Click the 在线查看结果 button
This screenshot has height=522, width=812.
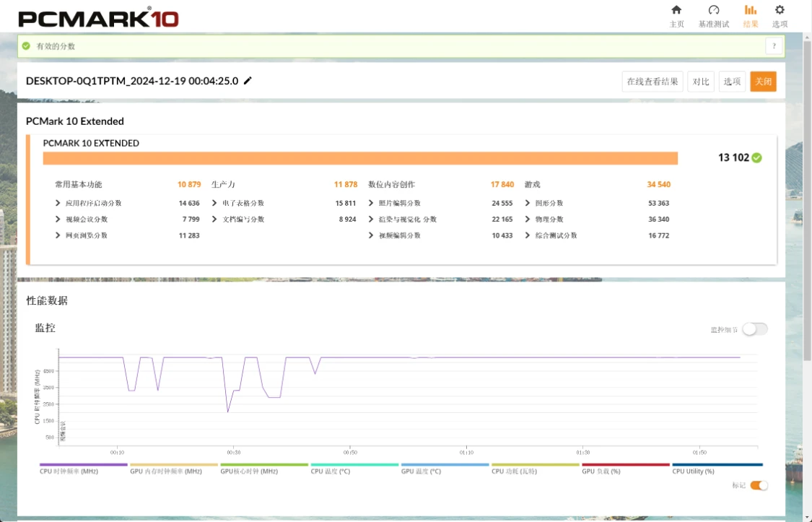pyautogui.click(x=652, y=82)
